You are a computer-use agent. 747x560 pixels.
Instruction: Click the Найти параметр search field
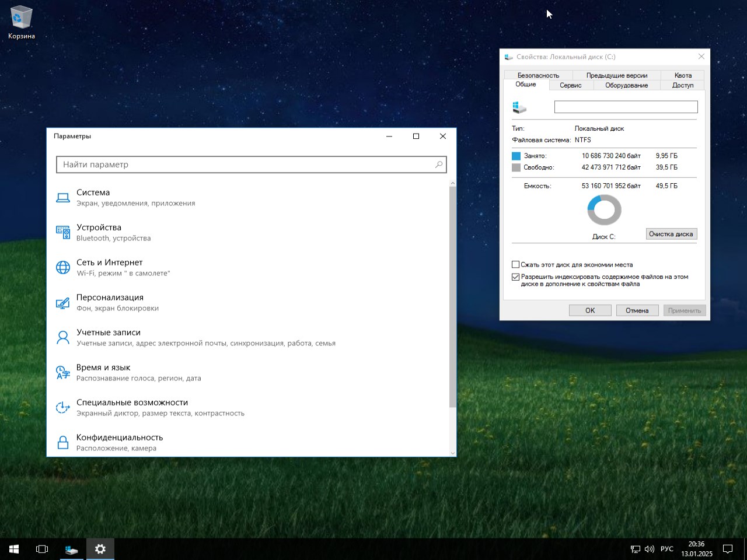tap(245, 164)
